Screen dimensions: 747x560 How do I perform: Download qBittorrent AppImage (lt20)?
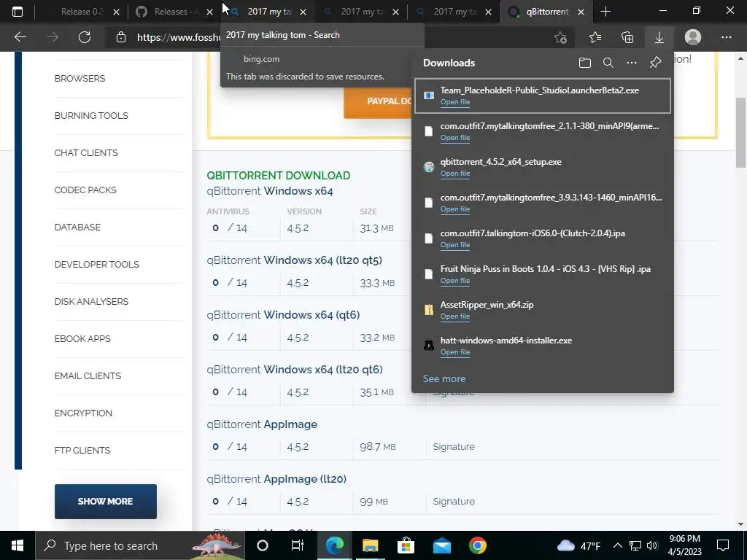[x=276, y=479]
